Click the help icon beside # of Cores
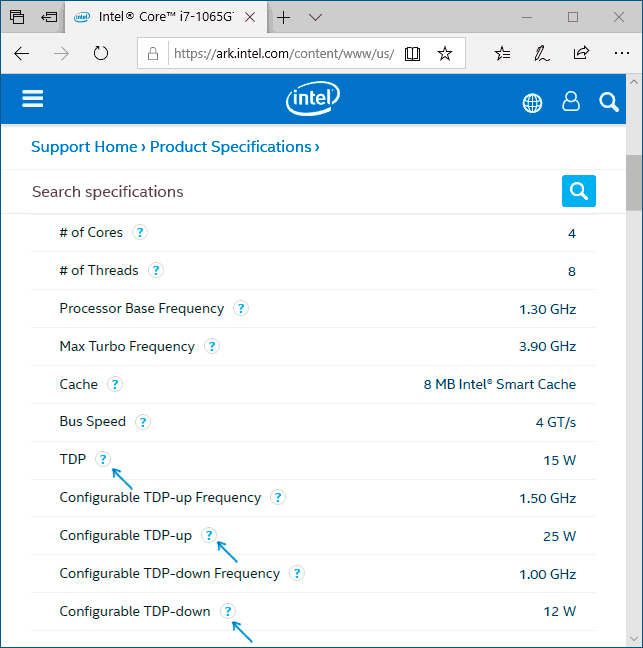This screenshot has width=643, height=648. coord(140,232)
